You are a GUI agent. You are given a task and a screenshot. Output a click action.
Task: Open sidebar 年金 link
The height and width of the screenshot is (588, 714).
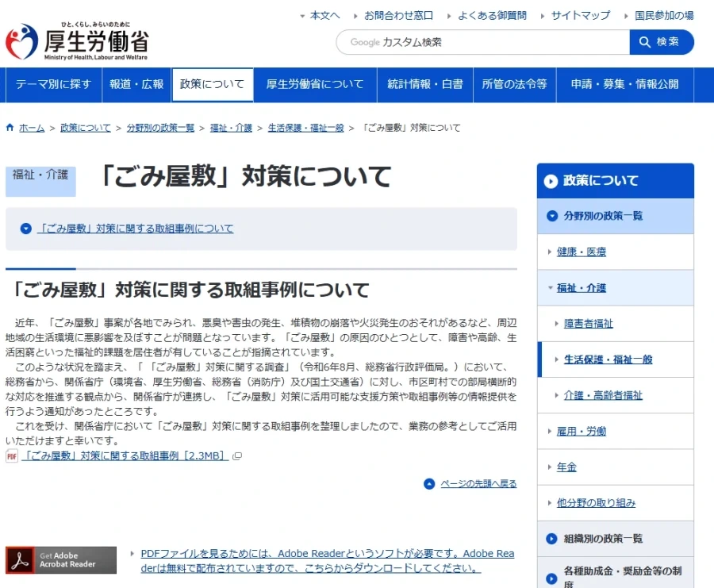tap(566, 467)
